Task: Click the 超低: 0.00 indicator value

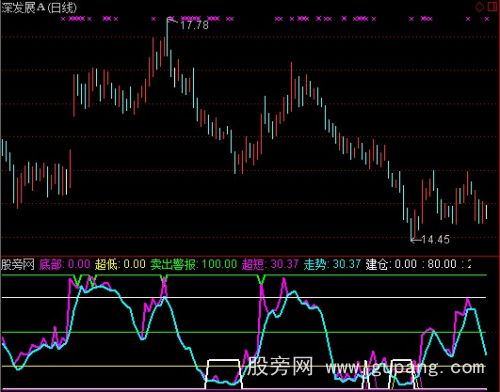Action: click(x=120, y=265)
